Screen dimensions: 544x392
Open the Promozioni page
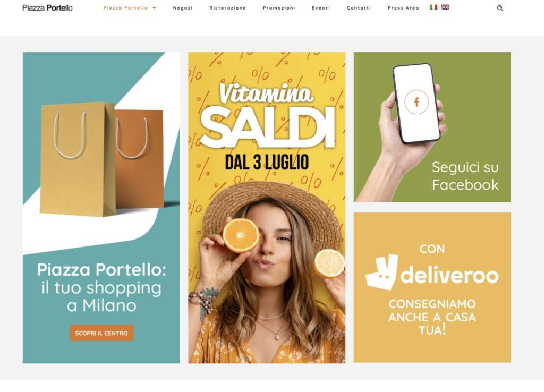point(279,8)
